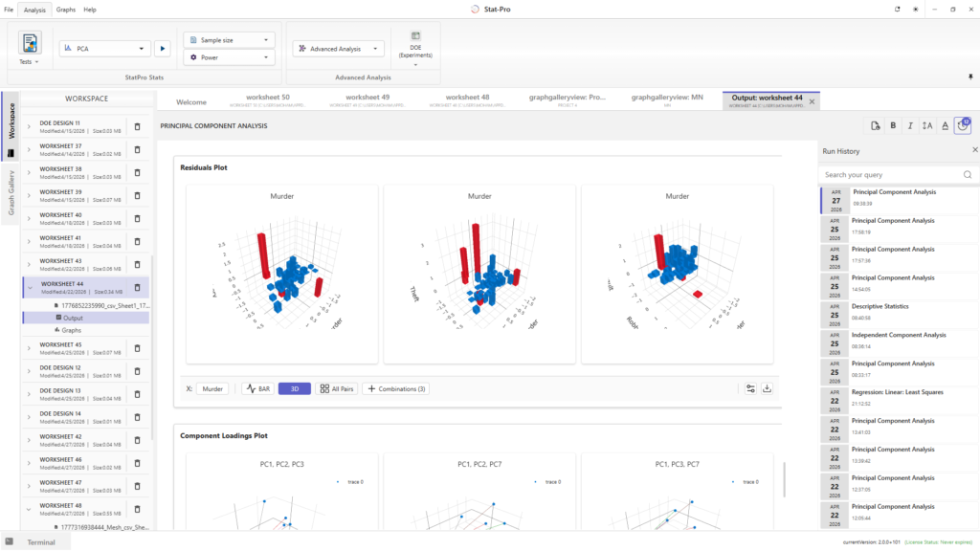The height and width of the screenshot is (551, 980).
Task: Open Combinations (3) selector
Action: (397, 388)
